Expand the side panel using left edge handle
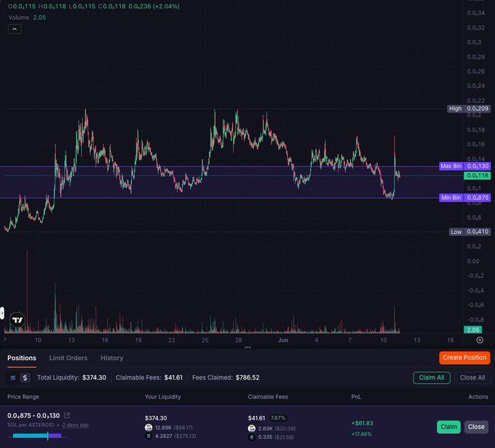 coord(2,313)
